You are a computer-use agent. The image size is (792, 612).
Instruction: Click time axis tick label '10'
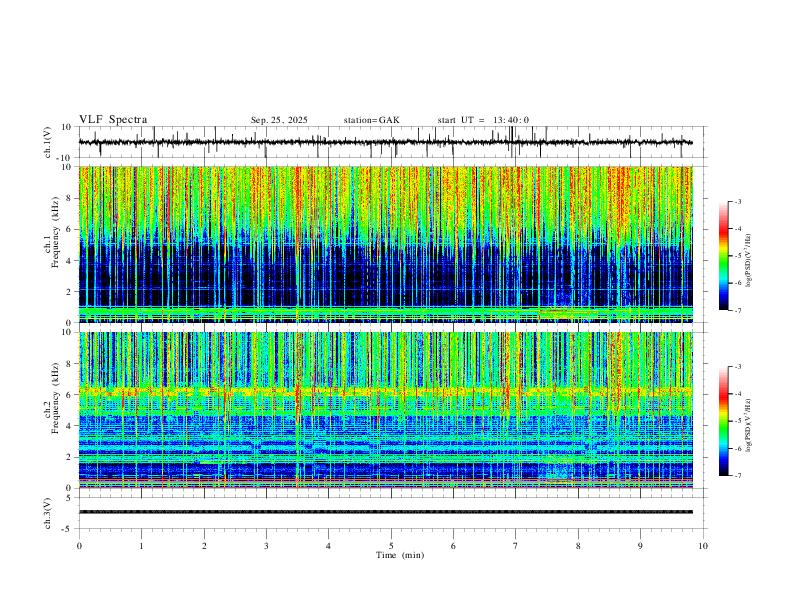tap(703, 546)
